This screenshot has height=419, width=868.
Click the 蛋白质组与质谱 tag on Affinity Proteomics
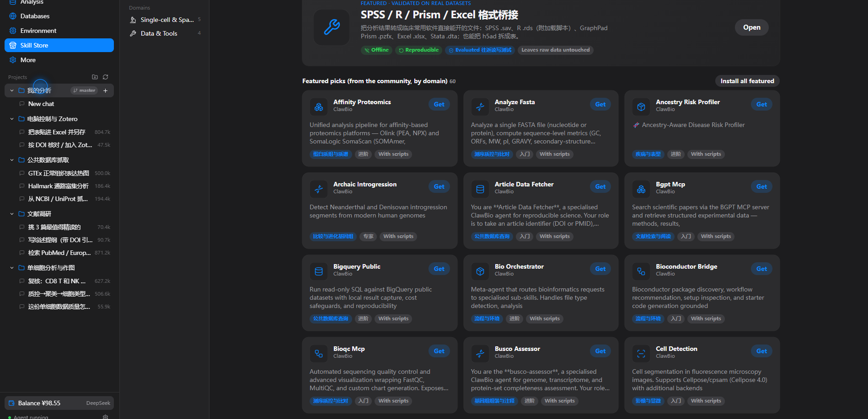(x=331, y=154)
